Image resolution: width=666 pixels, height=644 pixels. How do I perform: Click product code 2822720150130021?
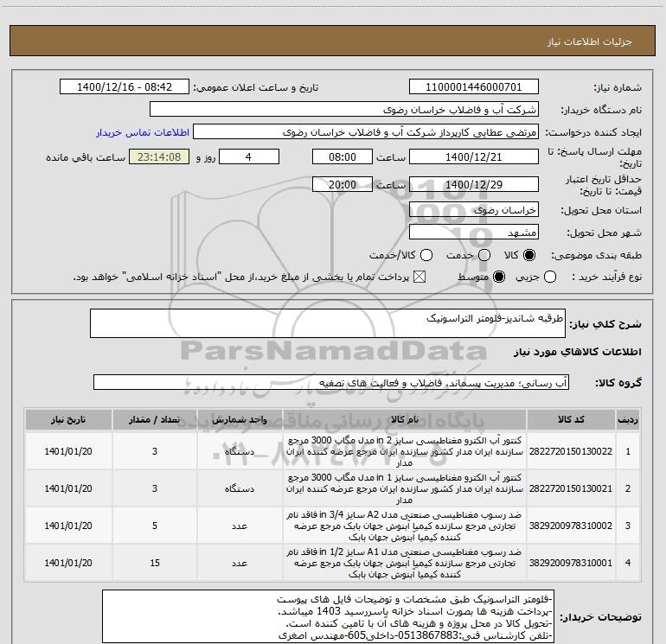click(571, 488)
